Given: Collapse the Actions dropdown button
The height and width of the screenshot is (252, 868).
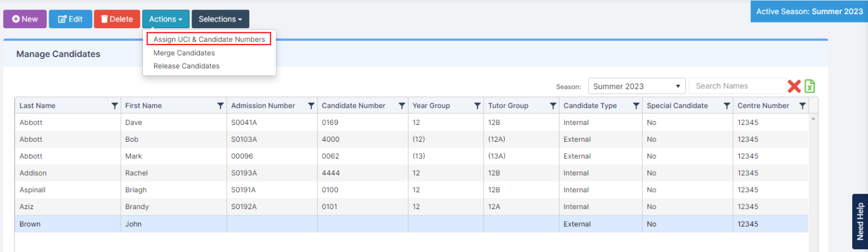Looking at the screenshot, I should pyautogui.click(x=166, y=19).
